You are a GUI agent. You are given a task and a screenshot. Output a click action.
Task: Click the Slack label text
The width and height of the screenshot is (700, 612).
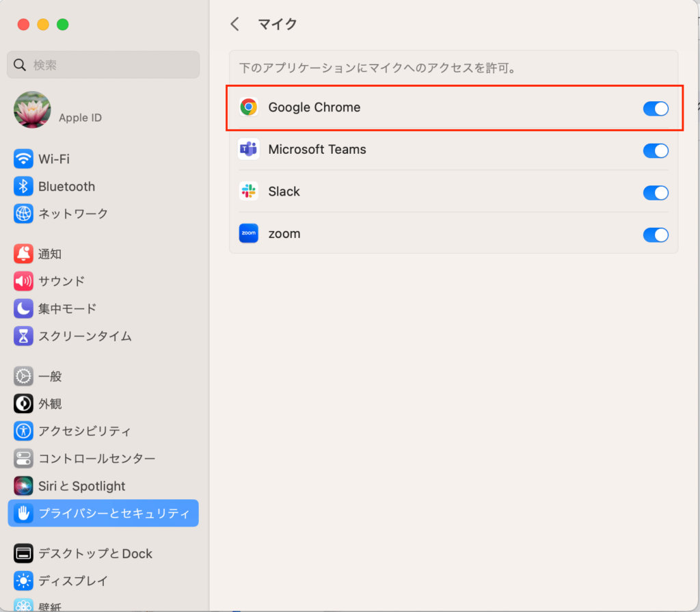click(284, 191)
